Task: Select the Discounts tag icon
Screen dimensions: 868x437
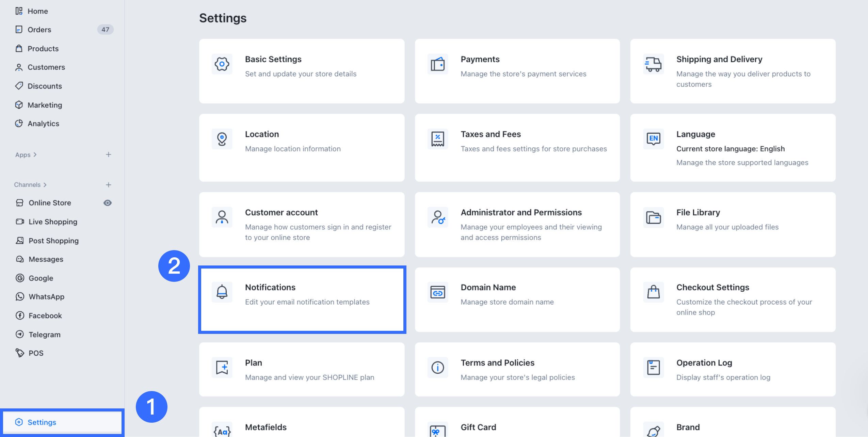Action: pos(19,86)
